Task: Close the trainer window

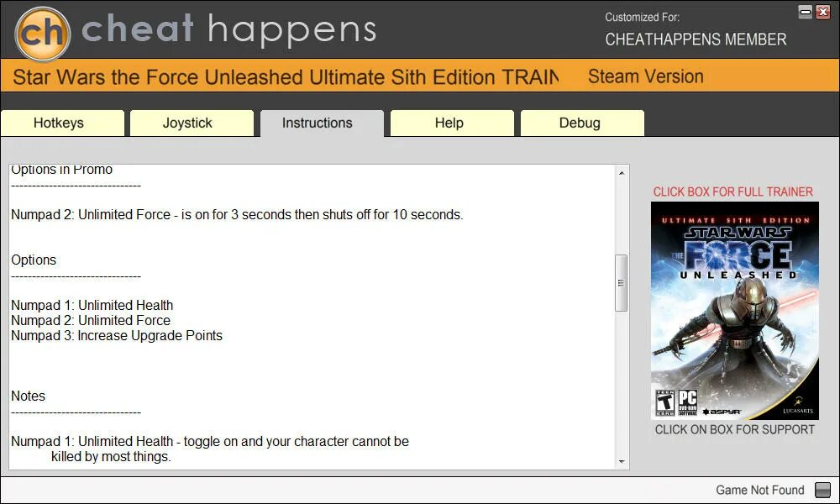Action: 823,12
